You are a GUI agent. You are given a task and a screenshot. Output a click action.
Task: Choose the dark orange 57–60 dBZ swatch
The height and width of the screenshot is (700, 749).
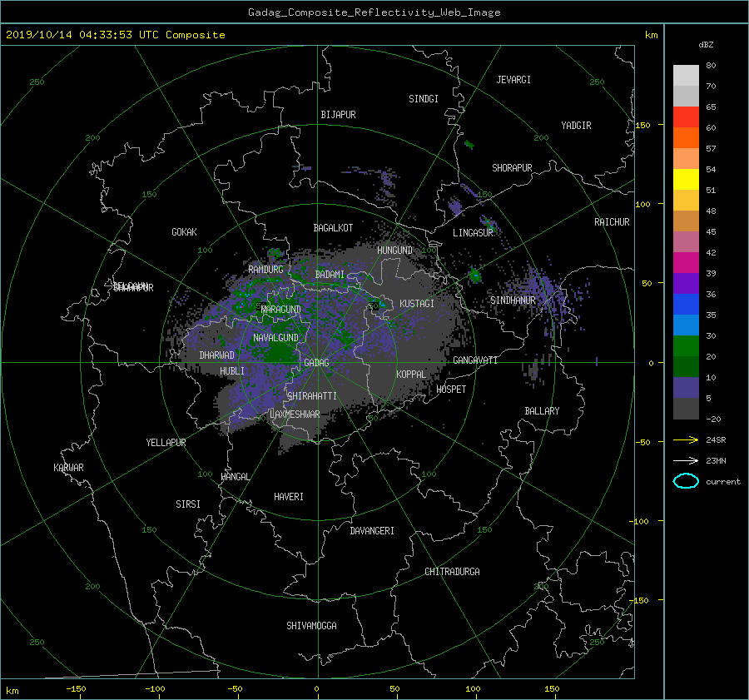pyautogui.click(x=686, y=138)
